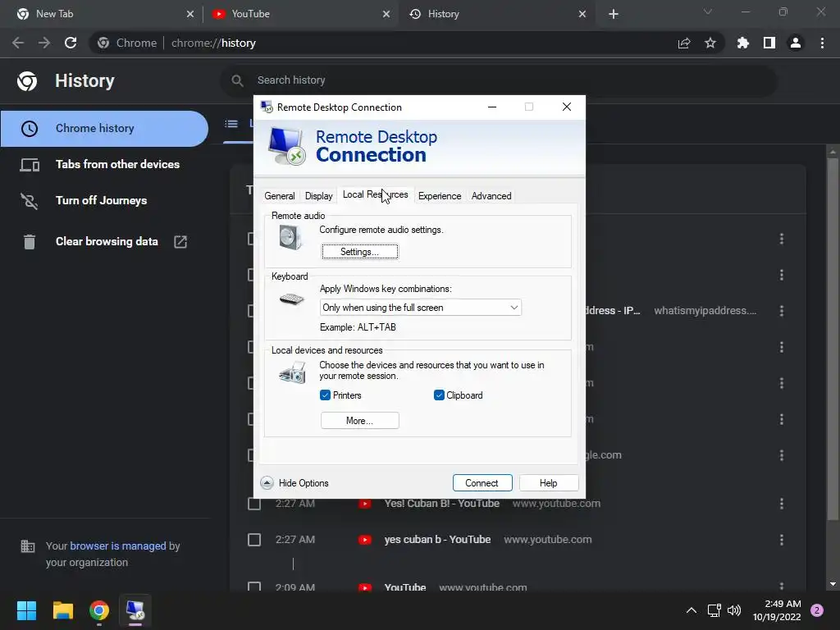Open Chrome extensions puzzle icon
Screen dimensions: 840x630
click(x=743, y=43)
